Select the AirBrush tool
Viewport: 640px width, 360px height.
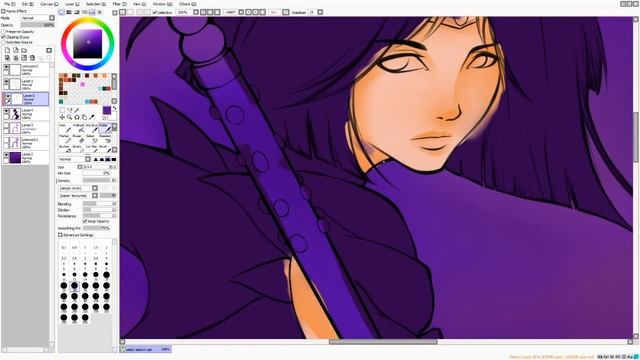pos(79,128)
